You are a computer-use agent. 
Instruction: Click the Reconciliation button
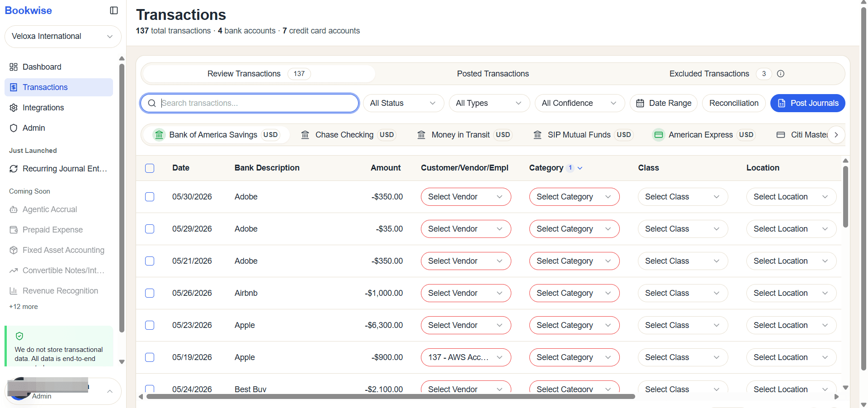(734, 103)
